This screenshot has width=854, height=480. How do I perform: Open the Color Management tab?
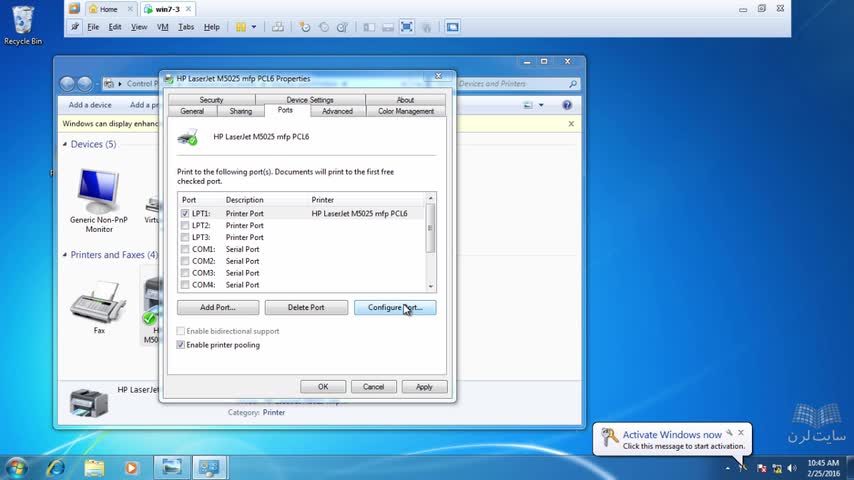[406, 111]
